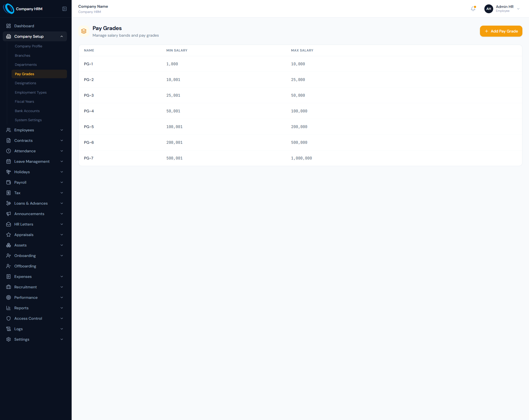Click the 200,001 min salary value

tap(174, 142)
